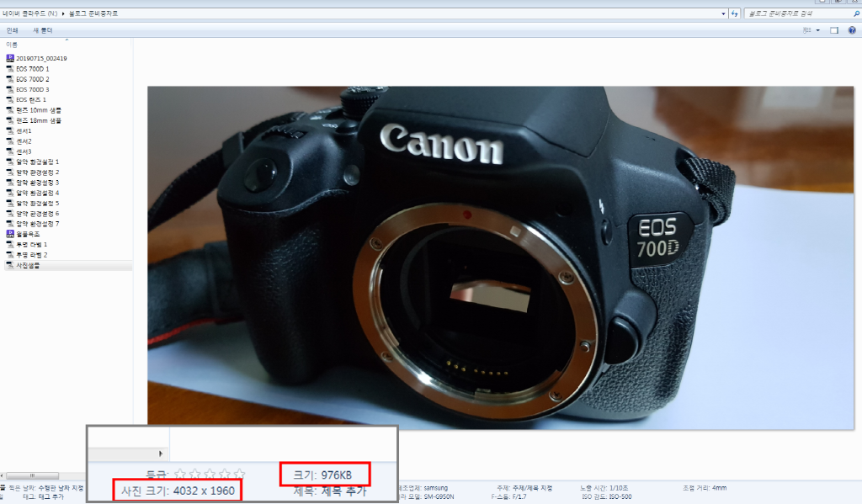The height and width of the screenshot is (504, 862).
Task: Click the image icon of 센서1
Action: (10, 130)
